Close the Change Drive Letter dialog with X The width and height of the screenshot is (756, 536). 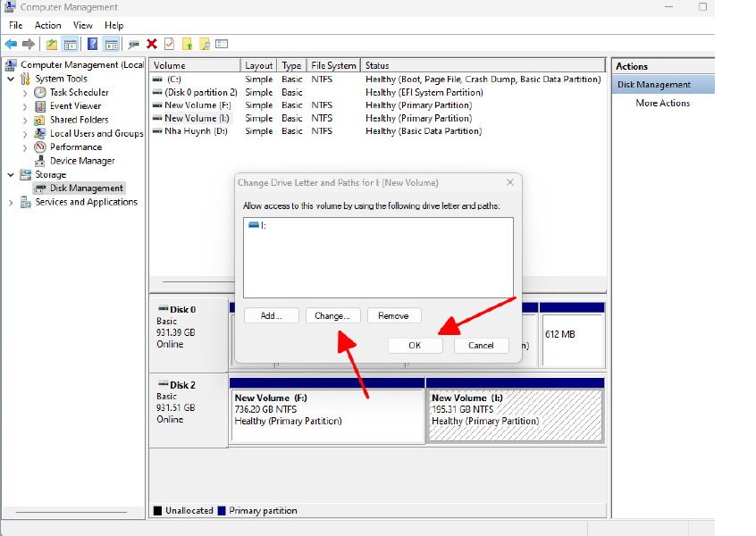[x=510, y=182]
